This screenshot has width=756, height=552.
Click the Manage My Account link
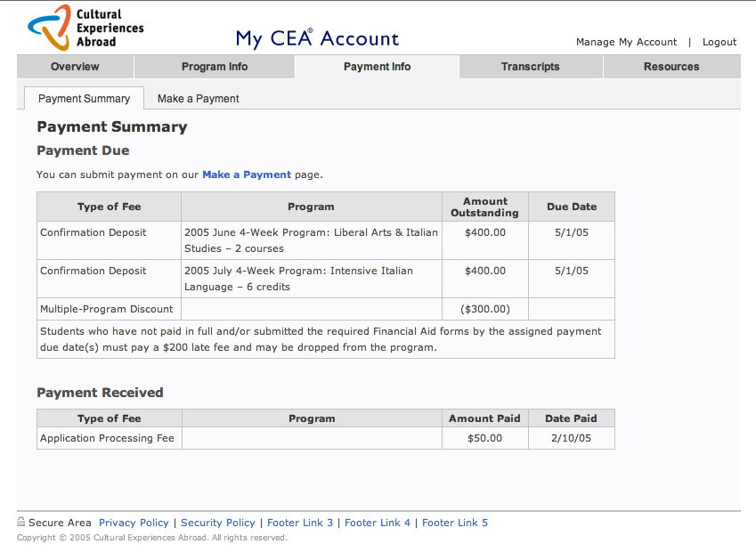(626, 42)
